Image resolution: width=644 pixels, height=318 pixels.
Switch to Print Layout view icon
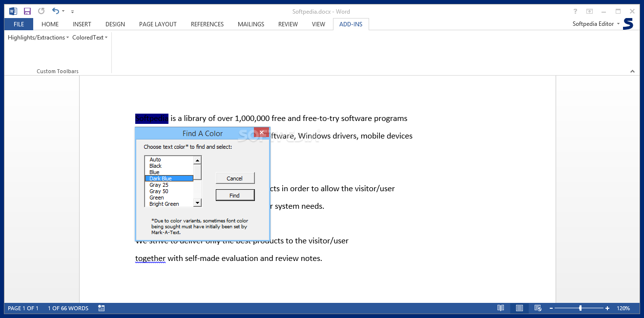tap(519, 308)
